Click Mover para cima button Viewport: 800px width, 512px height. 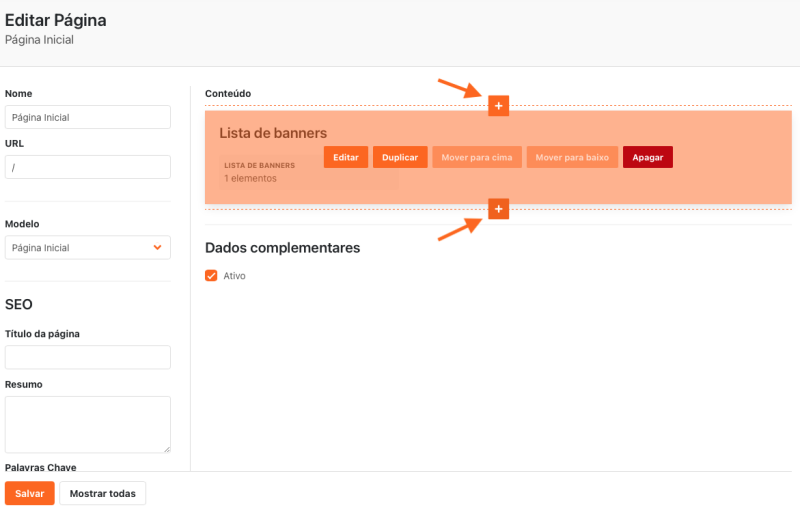(477, 158)
